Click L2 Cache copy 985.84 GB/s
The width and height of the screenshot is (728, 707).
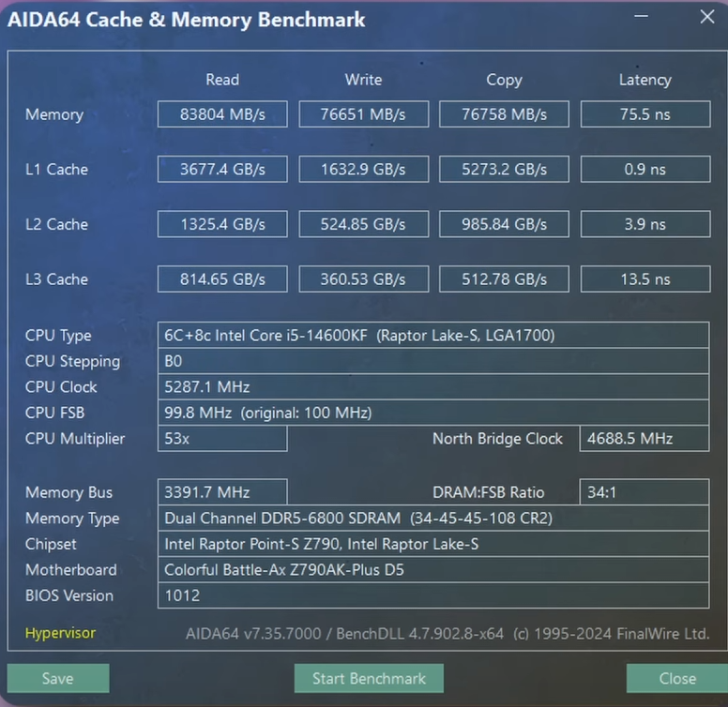(x=504, y=224)
